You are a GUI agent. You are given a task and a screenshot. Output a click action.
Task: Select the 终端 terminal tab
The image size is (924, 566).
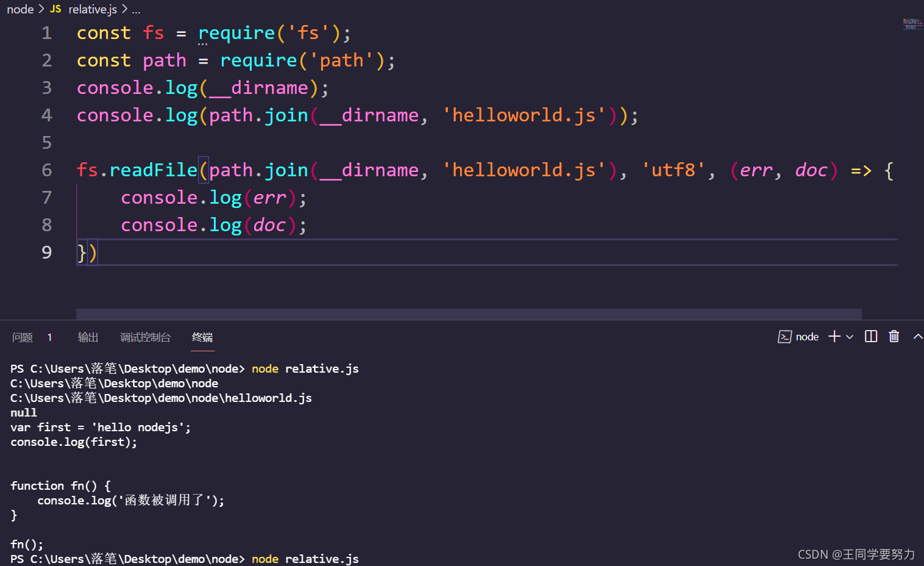click(202, 337)
